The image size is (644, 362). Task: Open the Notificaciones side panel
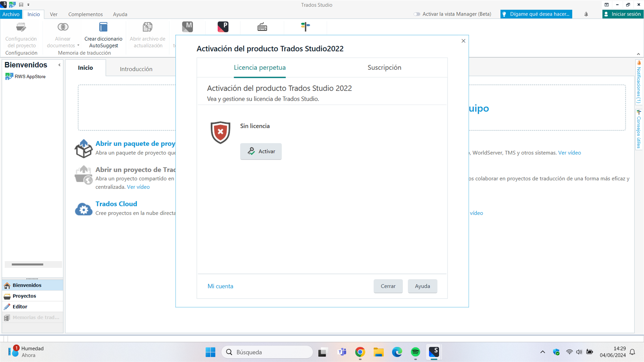(x=639, y=83)
